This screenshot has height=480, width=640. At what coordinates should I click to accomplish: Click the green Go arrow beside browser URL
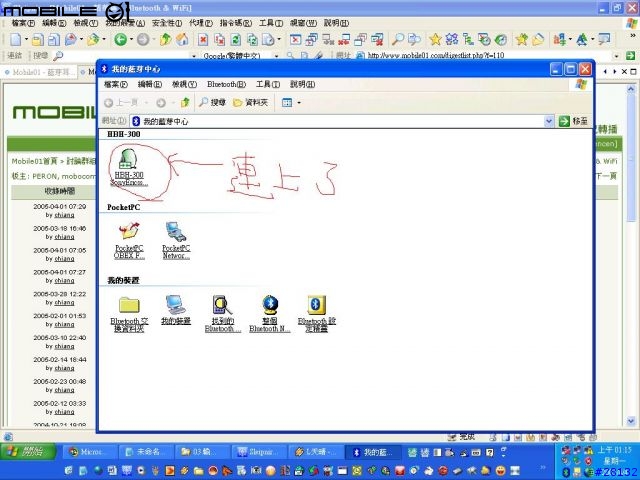(630, 56)
